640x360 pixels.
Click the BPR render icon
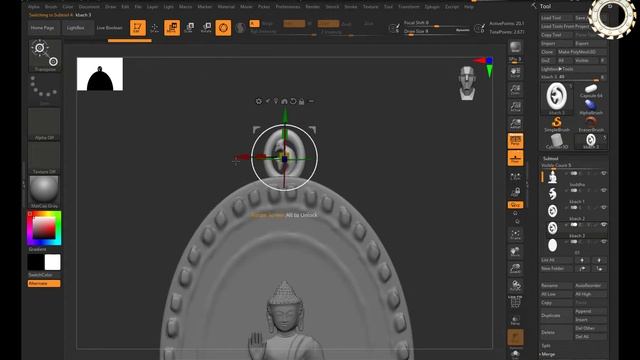(x=516, y=47)
